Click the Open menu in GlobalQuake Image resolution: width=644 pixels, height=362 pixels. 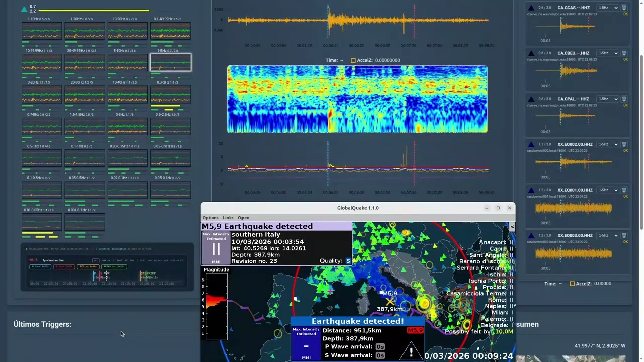click(244, 218)
